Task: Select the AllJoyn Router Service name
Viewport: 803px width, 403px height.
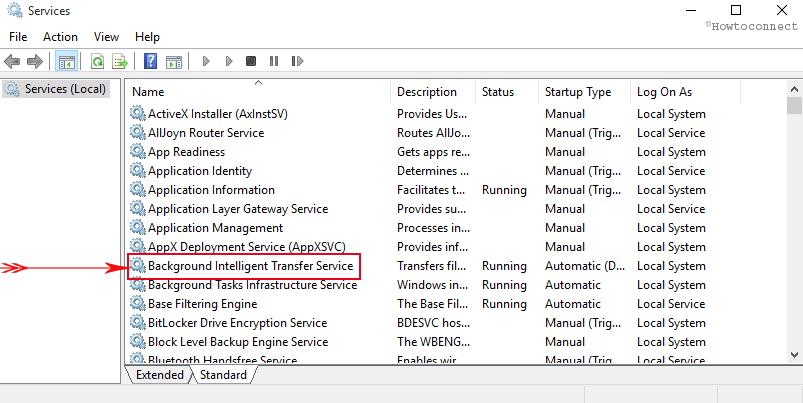Action: tap(206, 133)
